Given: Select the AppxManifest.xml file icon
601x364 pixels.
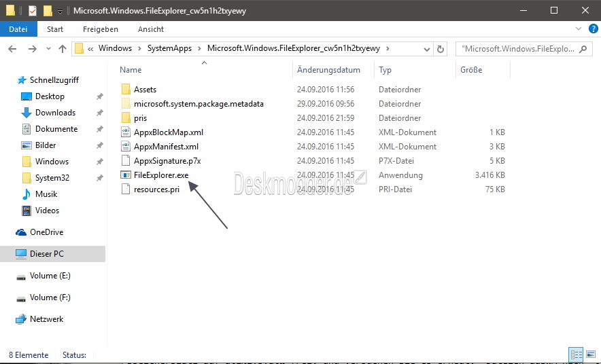Looking at the screenshot, I should [126, 147].
